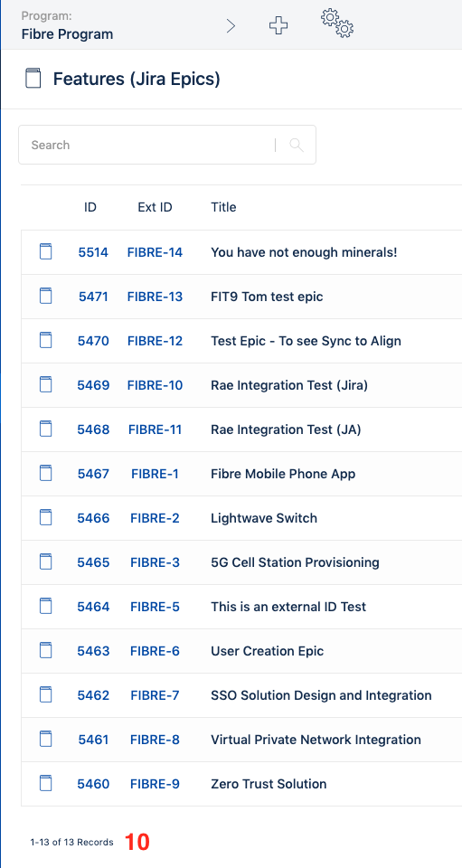Open feature ID 5467
The image size is (462, 868).
point(93,474)
